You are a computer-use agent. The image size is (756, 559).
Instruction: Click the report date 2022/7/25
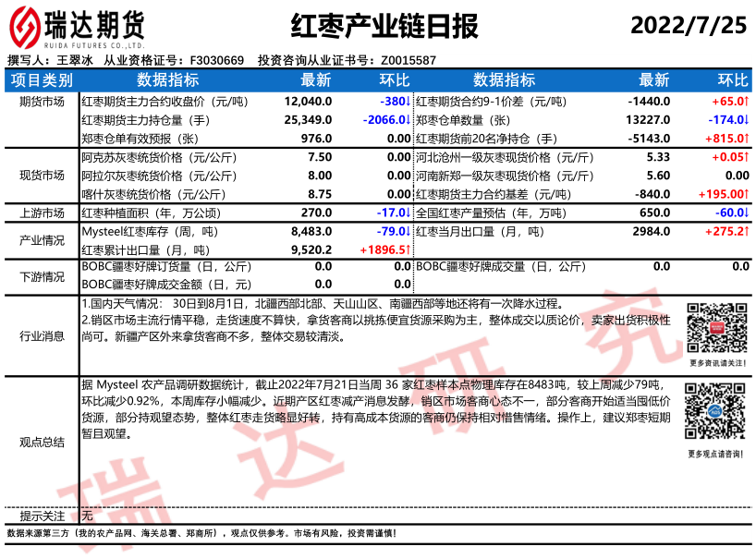pos(688,25)
